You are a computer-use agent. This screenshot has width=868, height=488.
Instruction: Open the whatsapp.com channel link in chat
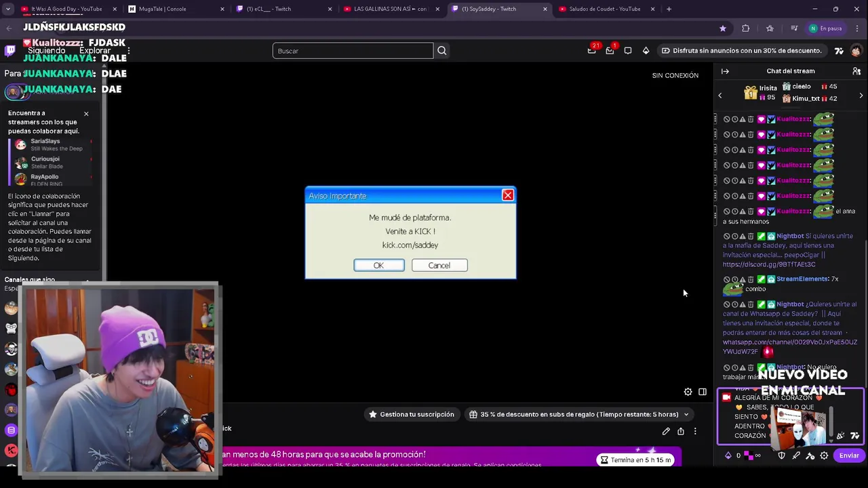point(789,346)
